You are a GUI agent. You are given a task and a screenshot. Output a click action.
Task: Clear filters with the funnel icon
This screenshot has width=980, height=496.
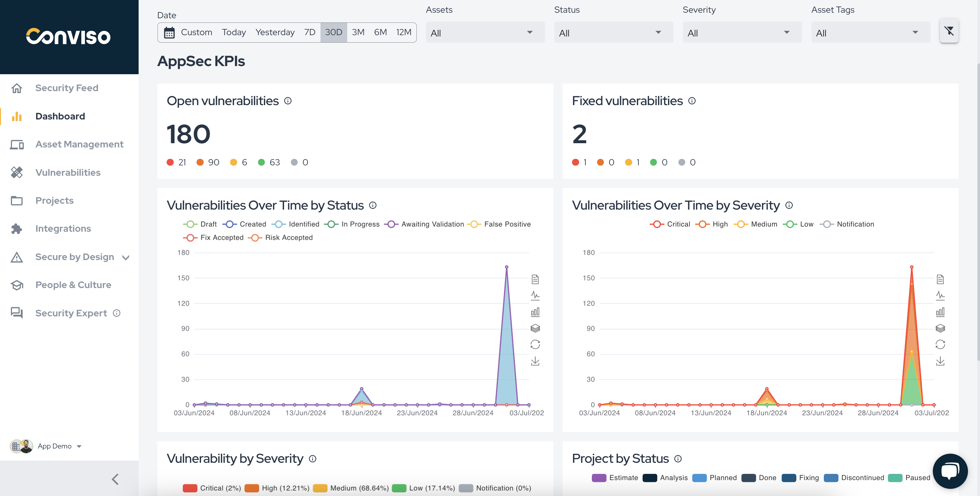tap(949, 31)
